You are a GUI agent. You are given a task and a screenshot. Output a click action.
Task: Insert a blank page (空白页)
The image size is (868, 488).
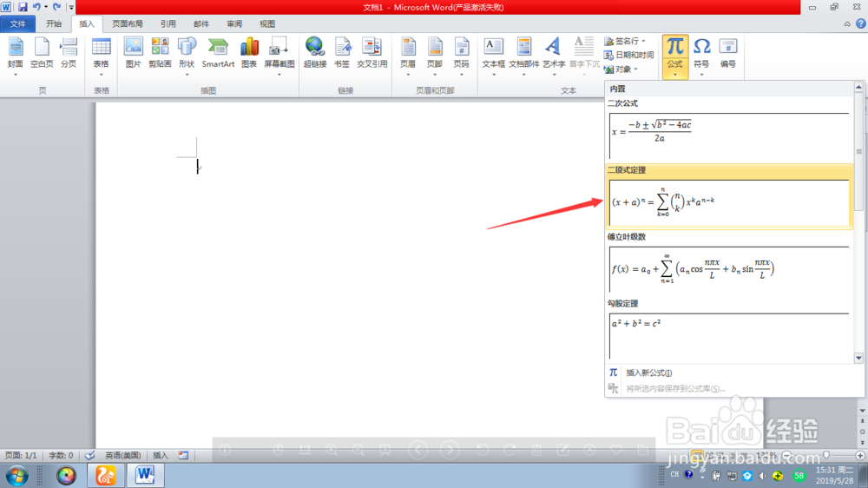tap(42, 53)
